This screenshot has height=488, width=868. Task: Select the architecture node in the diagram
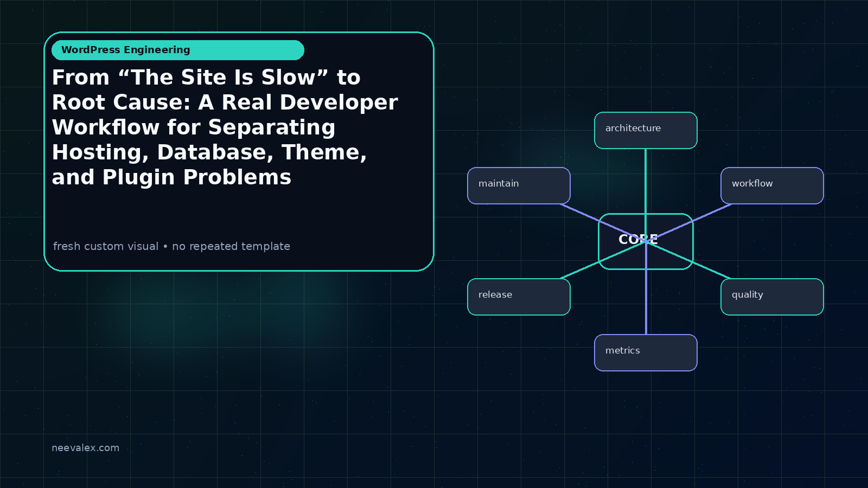[646, 130]
